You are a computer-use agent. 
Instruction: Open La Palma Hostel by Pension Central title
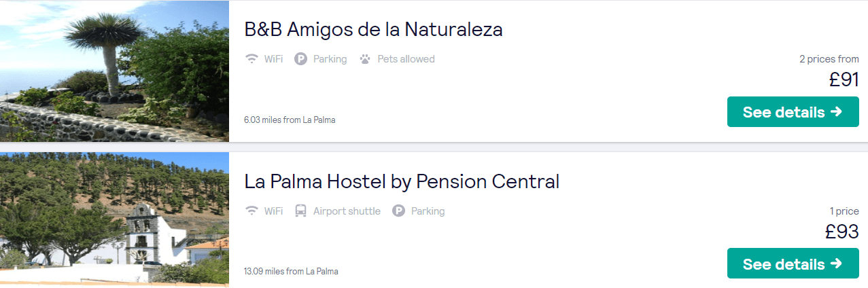402,181
